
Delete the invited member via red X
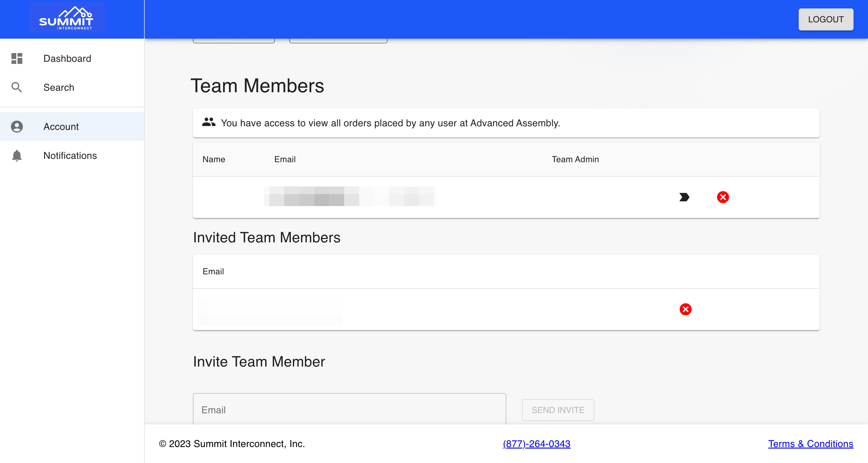pyautogui.click(x=685, y=309)
